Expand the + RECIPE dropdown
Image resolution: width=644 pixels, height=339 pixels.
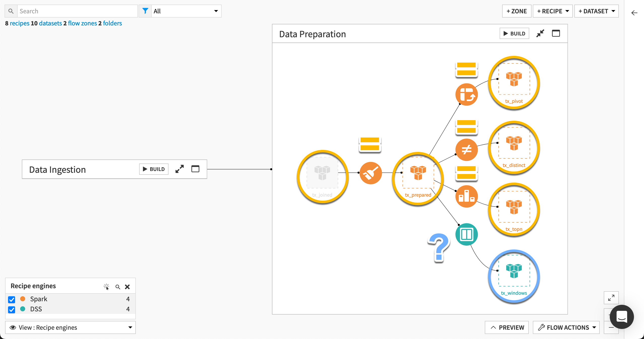[x=553, y=11]
